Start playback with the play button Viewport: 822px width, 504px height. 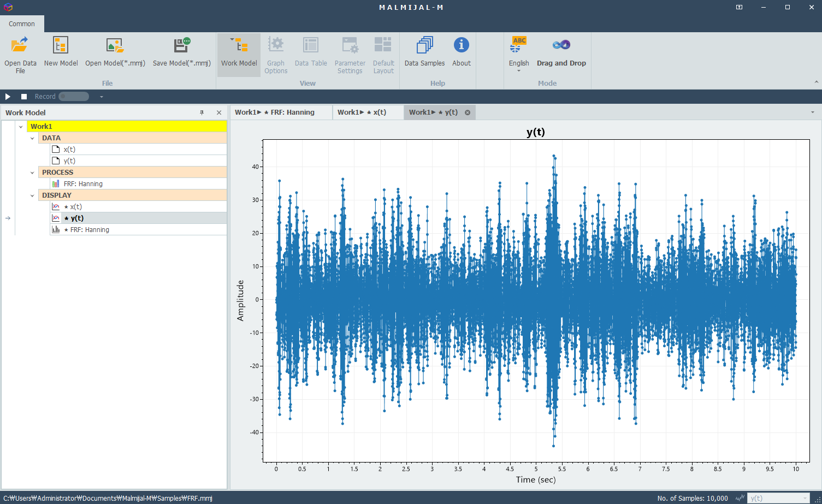point(8,97)
